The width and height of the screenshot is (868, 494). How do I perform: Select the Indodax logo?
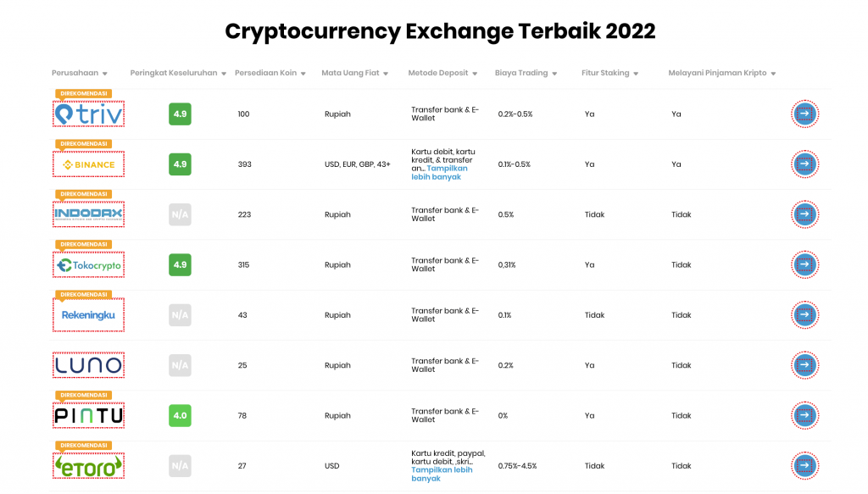[88, 214]
